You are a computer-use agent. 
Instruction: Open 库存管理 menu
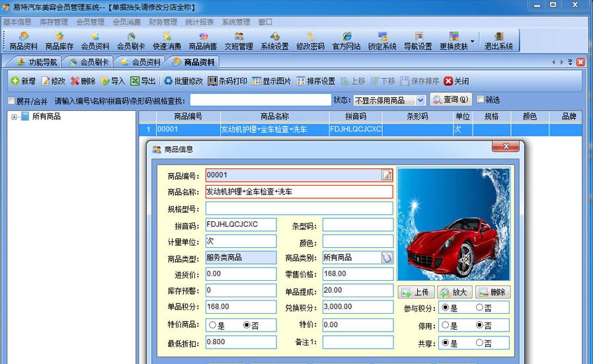(54, 22)
